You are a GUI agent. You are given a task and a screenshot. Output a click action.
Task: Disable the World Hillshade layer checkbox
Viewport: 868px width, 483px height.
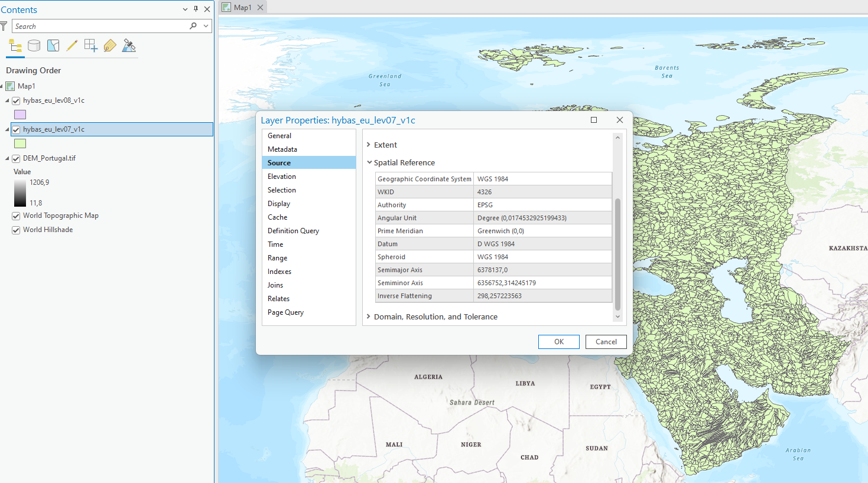[15, 230]
